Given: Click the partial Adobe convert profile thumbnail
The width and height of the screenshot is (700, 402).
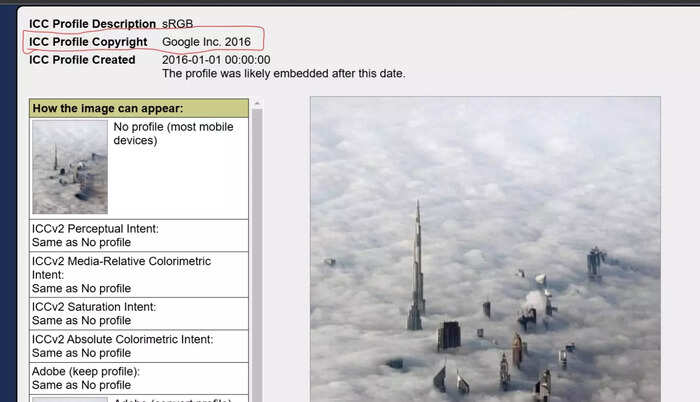Looking at the screenshot, I should pos(70,399).
